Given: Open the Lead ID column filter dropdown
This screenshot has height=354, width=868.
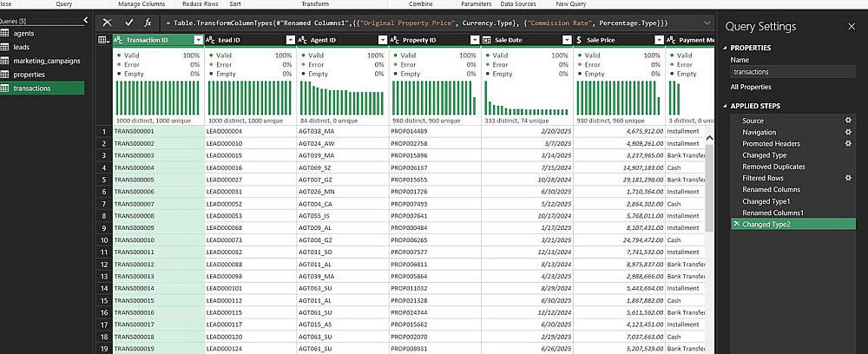Looking at the screenshot, I should (291, 40).
